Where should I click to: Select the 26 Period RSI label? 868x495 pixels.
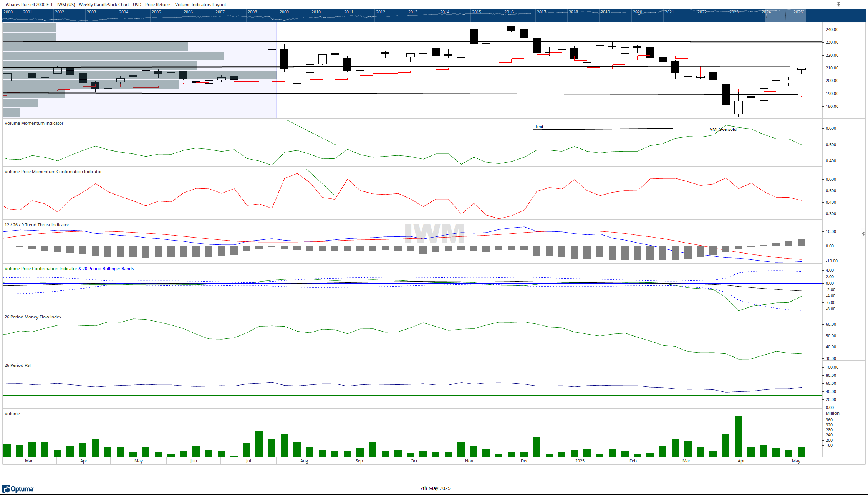(18, 365)
